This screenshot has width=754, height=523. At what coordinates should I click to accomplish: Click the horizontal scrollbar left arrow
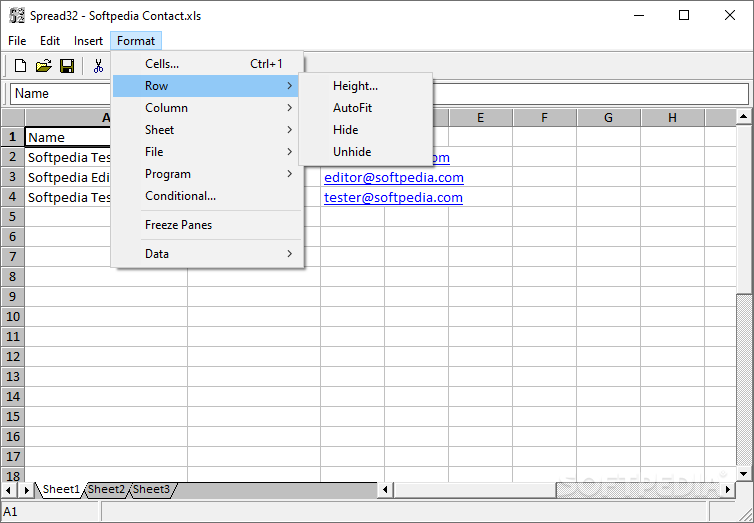pyautogui.click(x=385, y=490)
